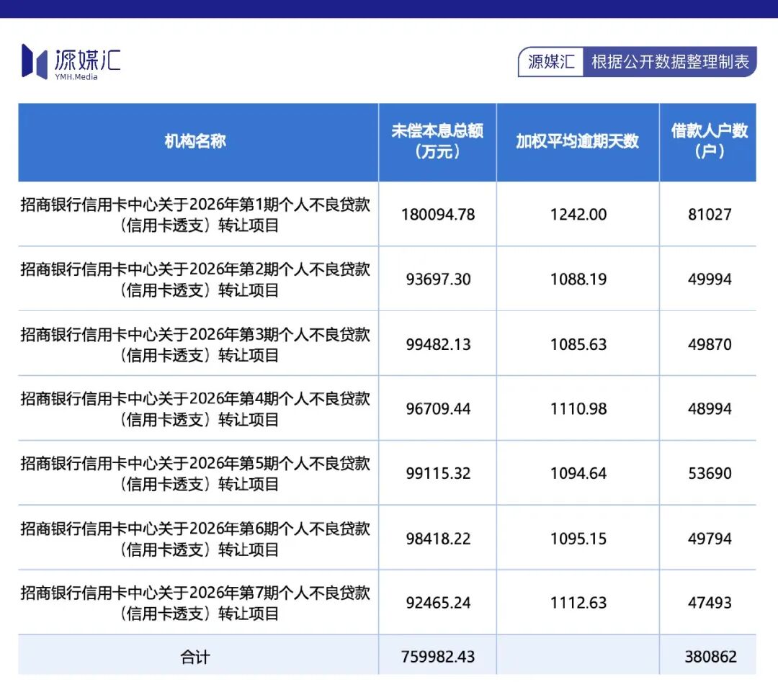Click the borrower count 49994
Image resolution: width=778 pixels, height=700 pixels.
tap(710, 279)
